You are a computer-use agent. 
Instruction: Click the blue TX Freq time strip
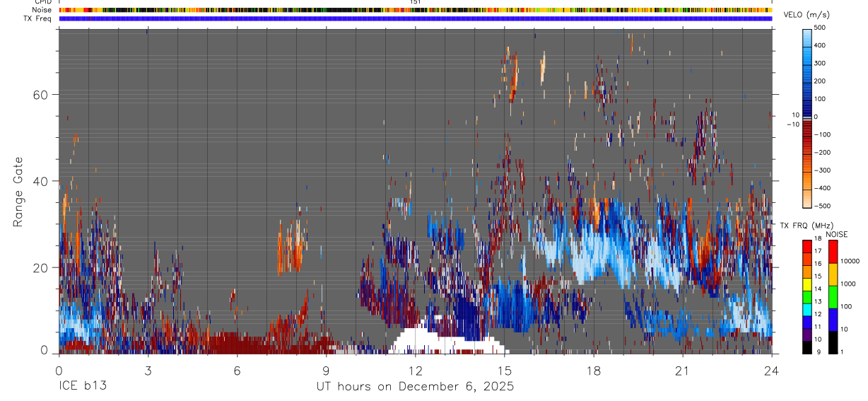pyautogui.click(x=416, y=18)
